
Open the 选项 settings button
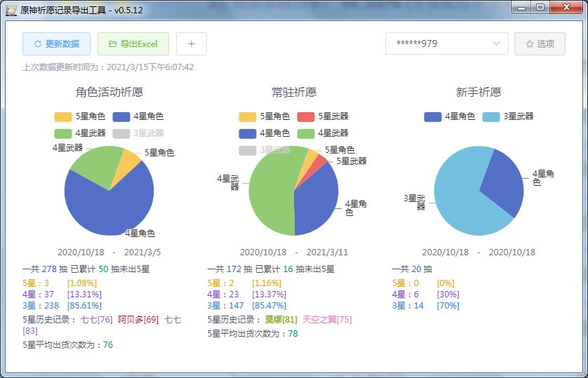pyautogui.click(x=540, y=44)
